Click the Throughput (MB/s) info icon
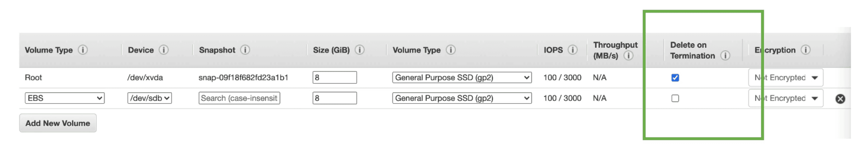The height and width of the screenshot is (158, 868). pyautogui.click(x=628, y=56)
